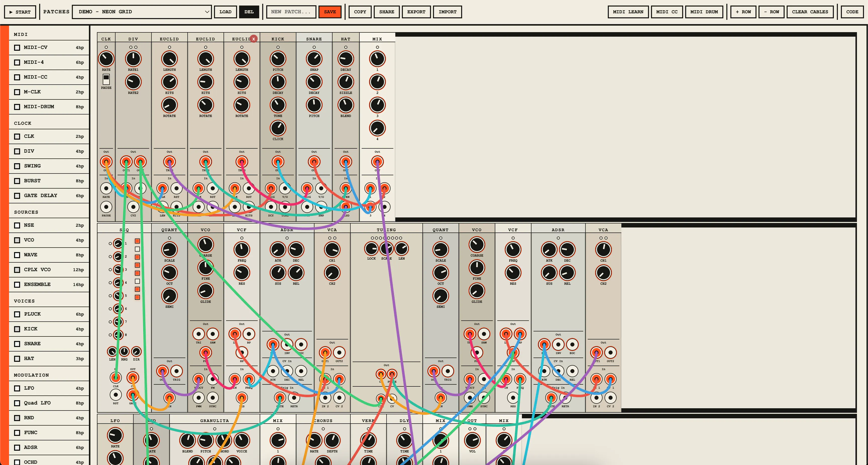Viewport: 868px width, 465px height.
Task: Toggle SEQ step 2 empty gate square
Action: click(137, 249)
